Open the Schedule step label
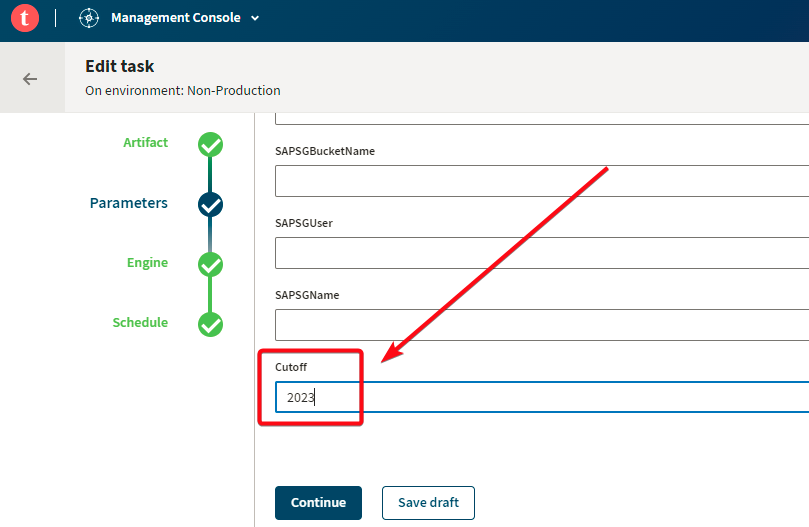The height and width of the screenshot is (527, 809). tap(140, 323)
